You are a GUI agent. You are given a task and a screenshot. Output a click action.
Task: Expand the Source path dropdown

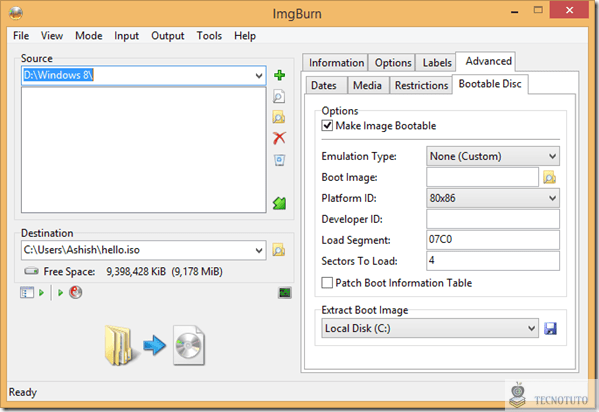pyautogui.click(x=259, y=75)
